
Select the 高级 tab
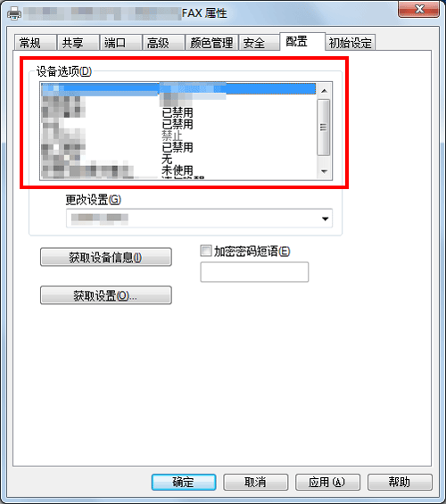[x=163, y=43]
